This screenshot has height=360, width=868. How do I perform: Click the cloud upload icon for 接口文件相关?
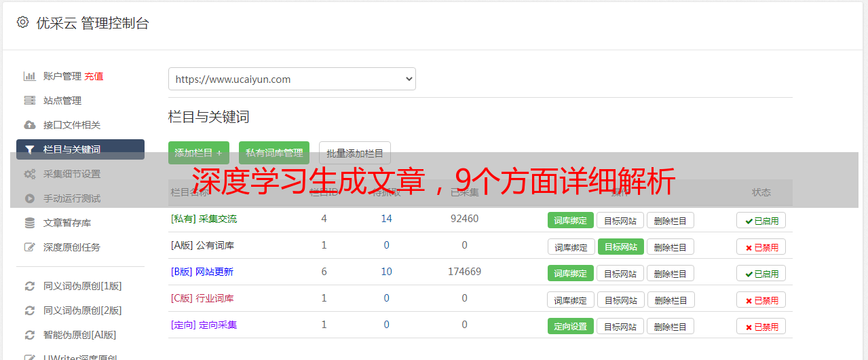coord(29,125)
